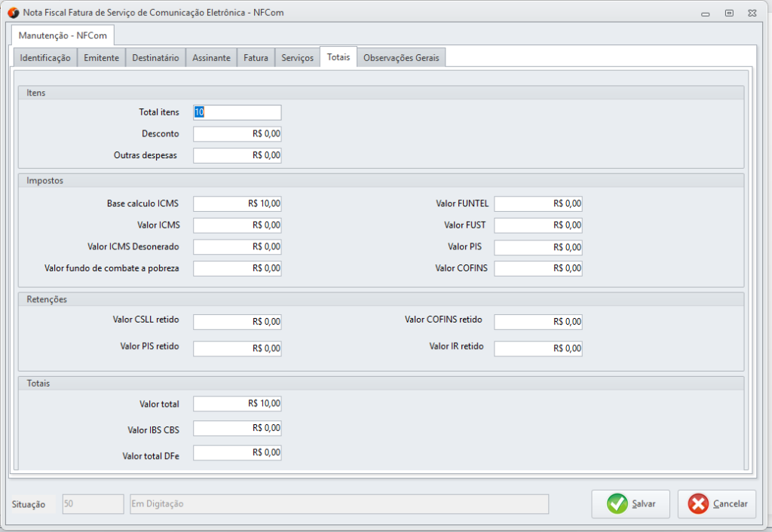Focus the Total itens field
The width and height of the screenshot is (772, 532).
tap(237, 112)
